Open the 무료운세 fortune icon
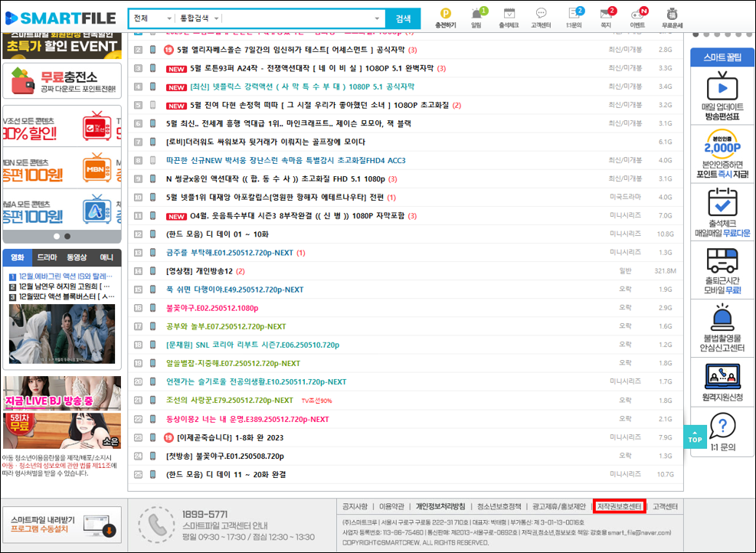 tap(672, 14)
